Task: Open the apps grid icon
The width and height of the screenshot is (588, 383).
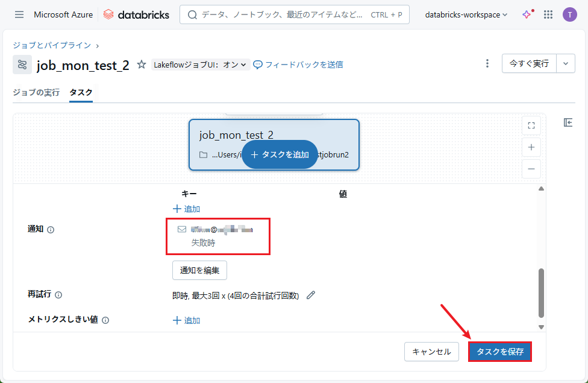Action: (x=548, y=14)
